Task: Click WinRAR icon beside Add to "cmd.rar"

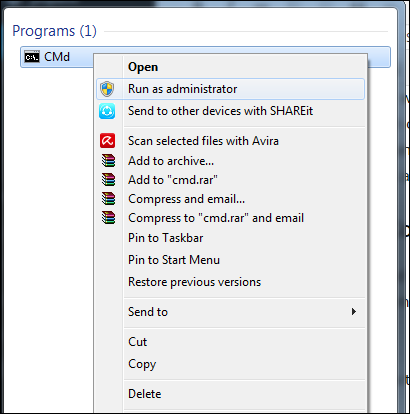Action: (108, 180)
